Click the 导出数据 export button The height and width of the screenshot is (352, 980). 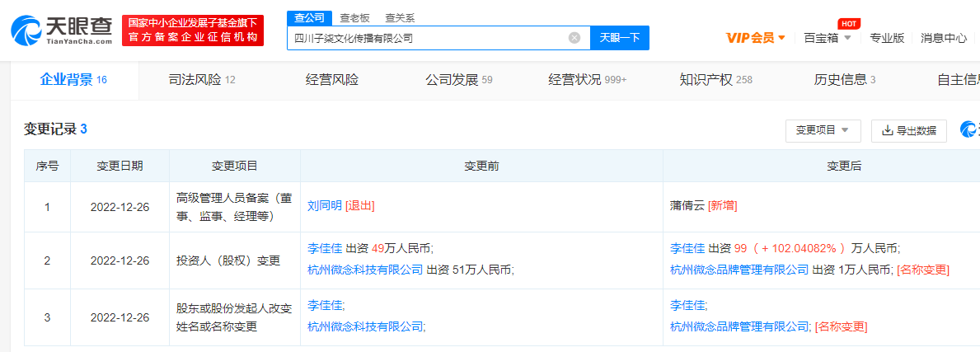click(909, 131)
